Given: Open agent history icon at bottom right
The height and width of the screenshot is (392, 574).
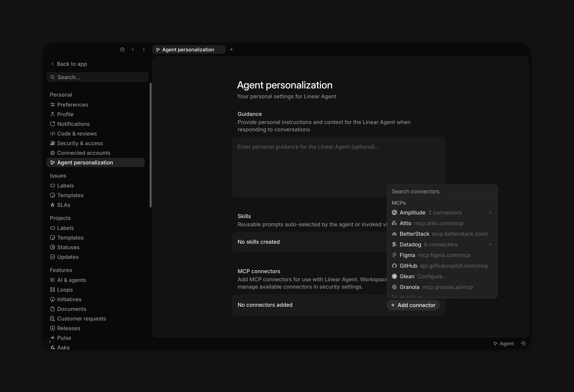Looking at the screenshot, I should (x=523, y=343).
